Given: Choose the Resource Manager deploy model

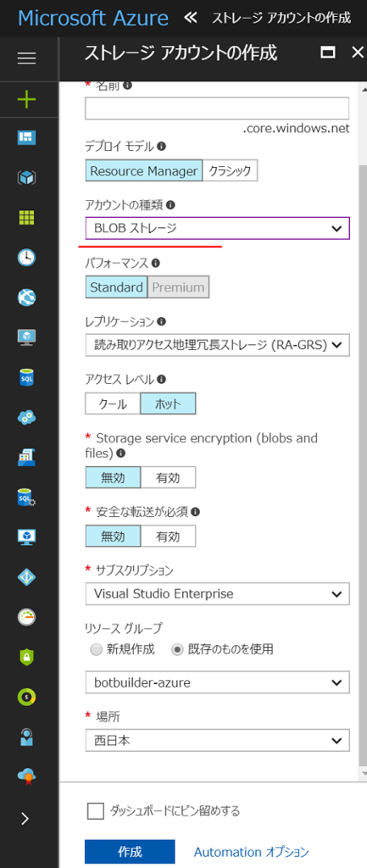Looking at the screenshot, I should (144, 171).
